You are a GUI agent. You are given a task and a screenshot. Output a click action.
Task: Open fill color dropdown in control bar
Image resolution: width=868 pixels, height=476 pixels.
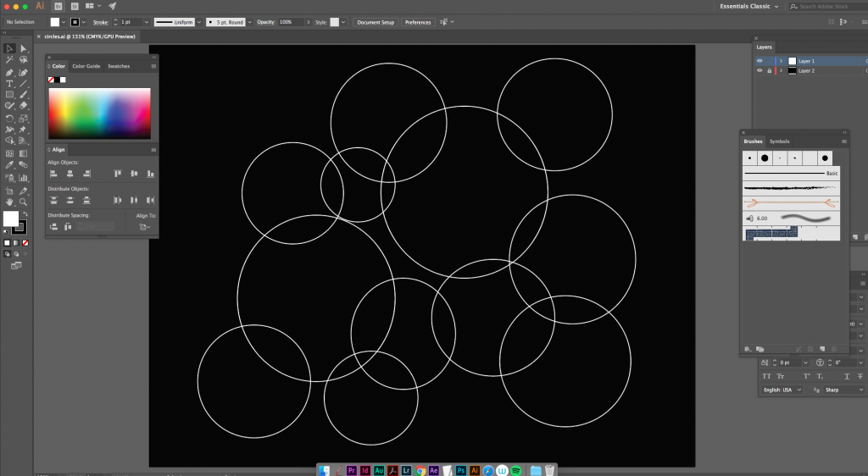[x=64, y=22]
